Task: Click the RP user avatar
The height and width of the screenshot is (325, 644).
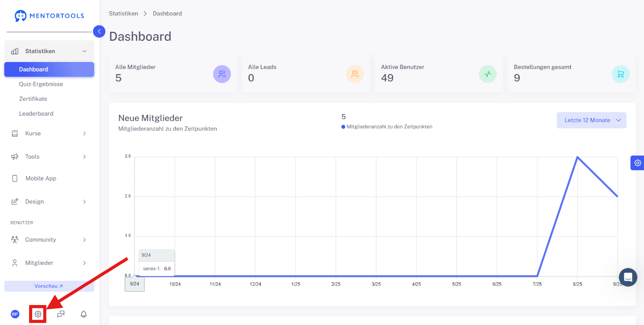Action: [15, 314]
